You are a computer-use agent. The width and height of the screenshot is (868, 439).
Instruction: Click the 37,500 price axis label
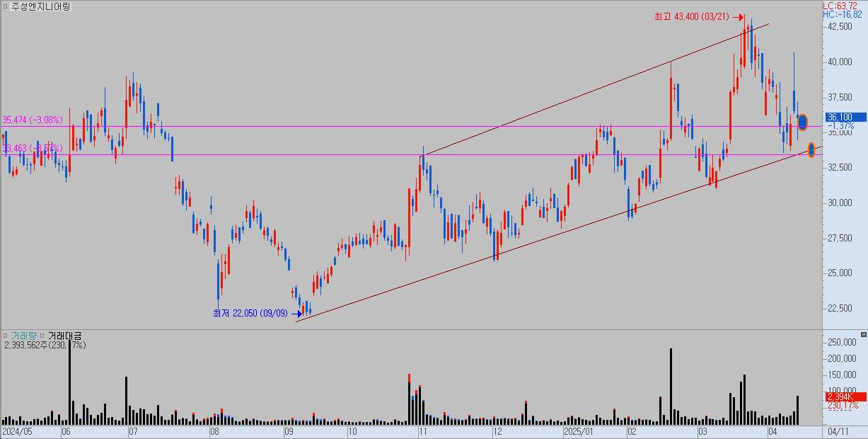[x=840, y=97]
